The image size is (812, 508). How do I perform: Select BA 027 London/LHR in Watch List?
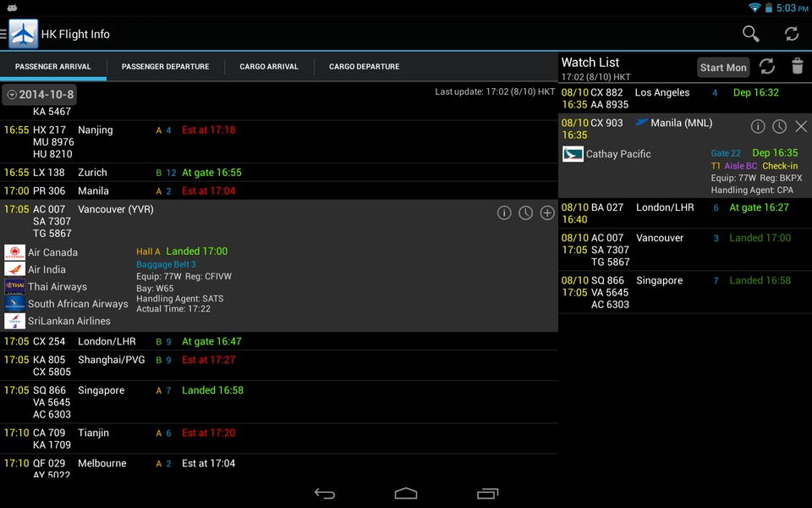(685, 213)
